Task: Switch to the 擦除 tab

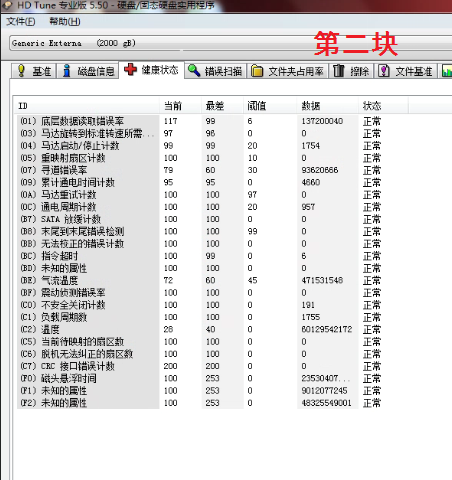Action: point(352,71)
